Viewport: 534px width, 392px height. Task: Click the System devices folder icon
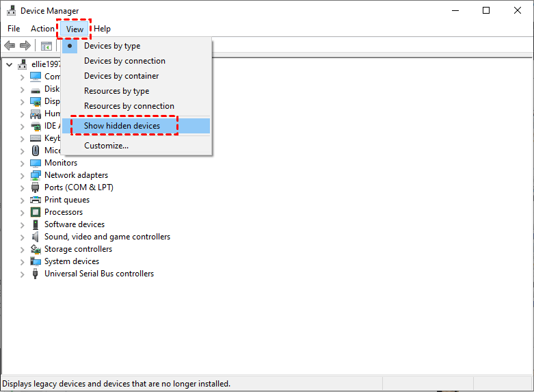click(x=36, y=261)
